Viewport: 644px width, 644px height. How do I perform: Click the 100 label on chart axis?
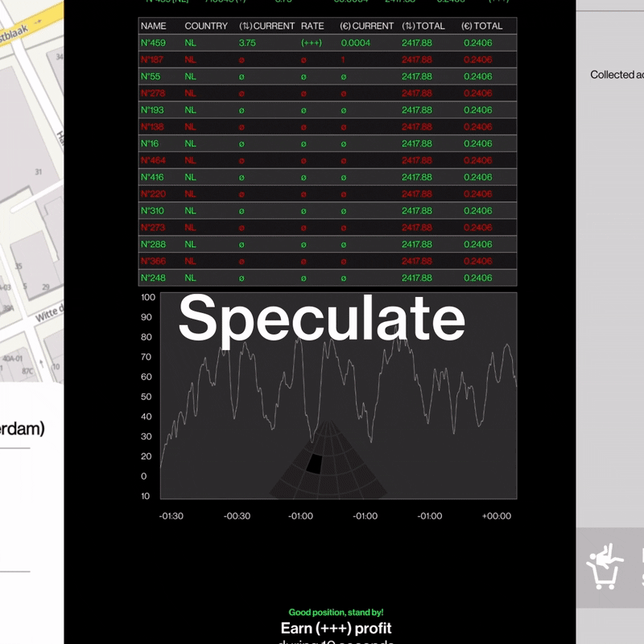[x=148, y=297]
